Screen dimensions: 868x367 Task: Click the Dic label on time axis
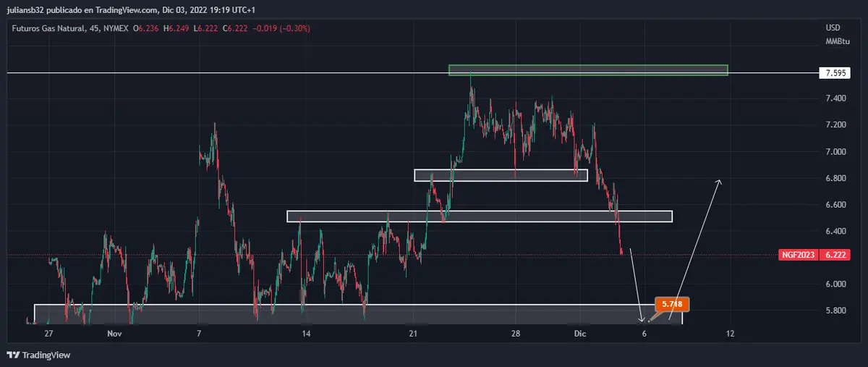click(x=579, y=334)
